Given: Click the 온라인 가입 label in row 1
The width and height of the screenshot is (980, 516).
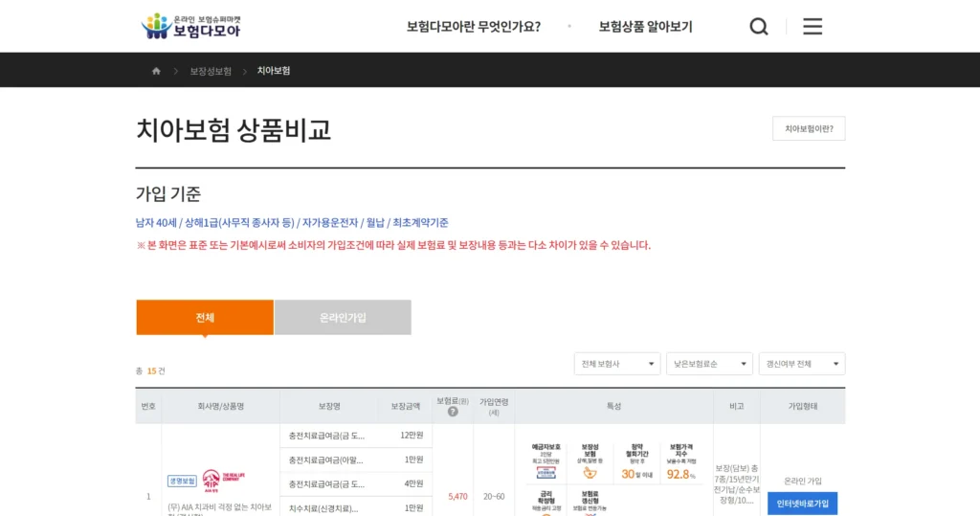Looking at the screenshot, I should click(x=803, y=481).
